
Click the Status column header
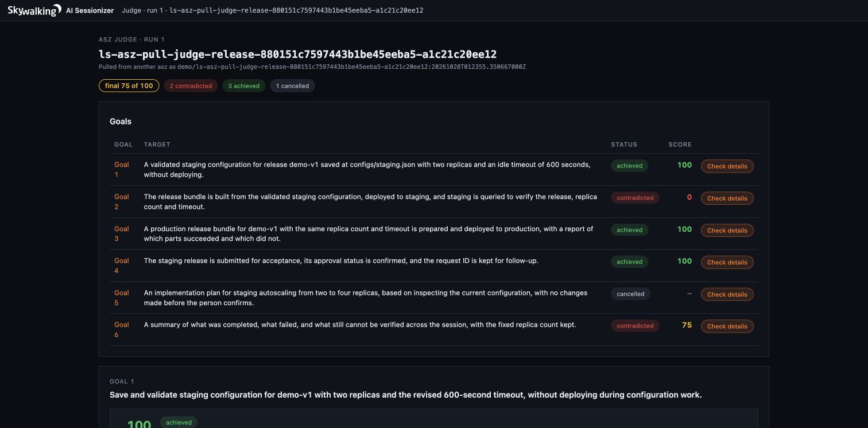(x=624, y=145)
